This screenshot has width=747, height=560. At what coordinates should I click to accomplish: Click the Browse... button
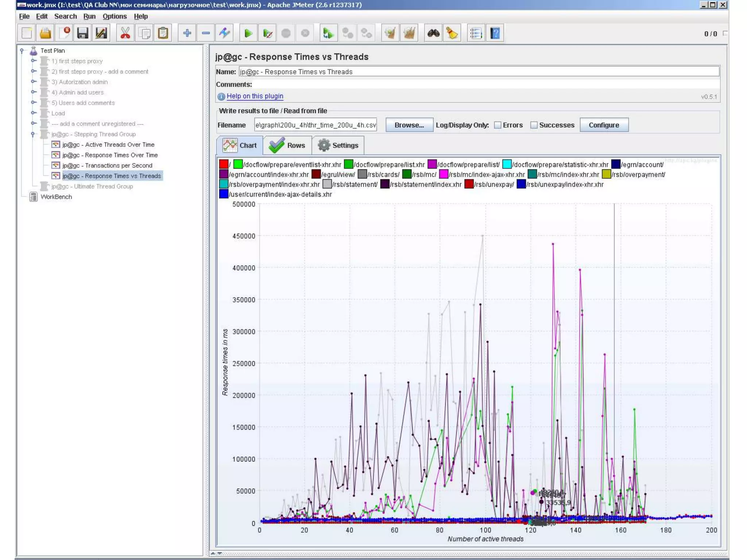pyautogui.click(x=409, y=125)
